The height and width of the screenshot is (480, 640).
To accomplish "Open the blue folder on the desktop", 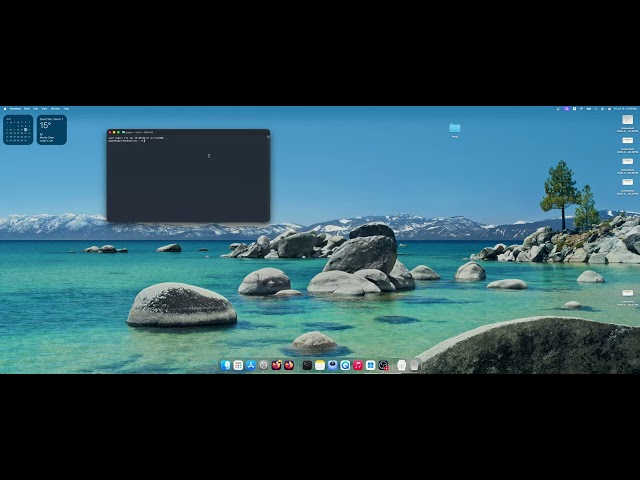I will click(x=455, y=128).
